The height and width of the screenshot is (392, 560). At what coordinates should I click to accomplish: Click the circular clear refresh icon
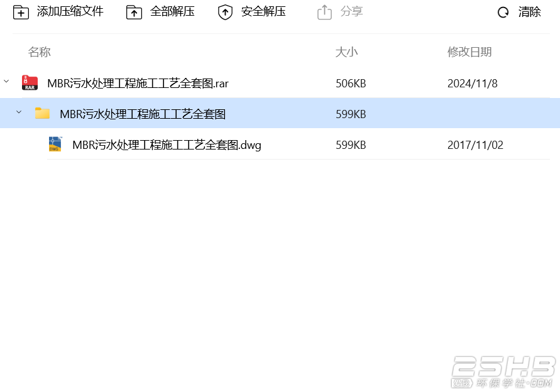pyautogui.click(x=503, y=13)
